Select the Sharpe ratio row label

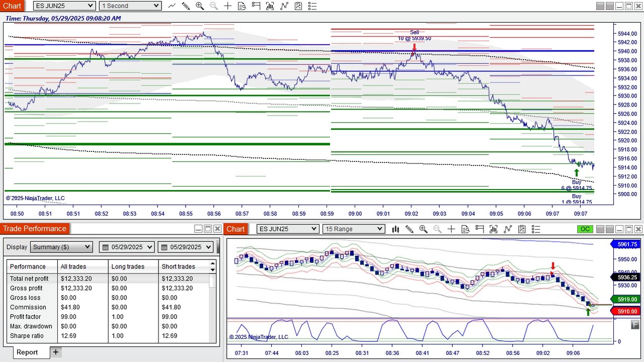[x=27, y=336]
